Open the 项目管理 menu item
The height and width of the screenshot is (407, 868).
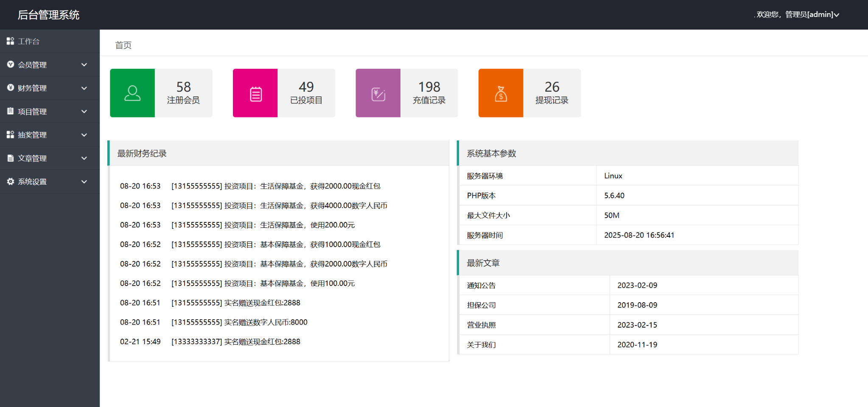click(x=32, y=112)
